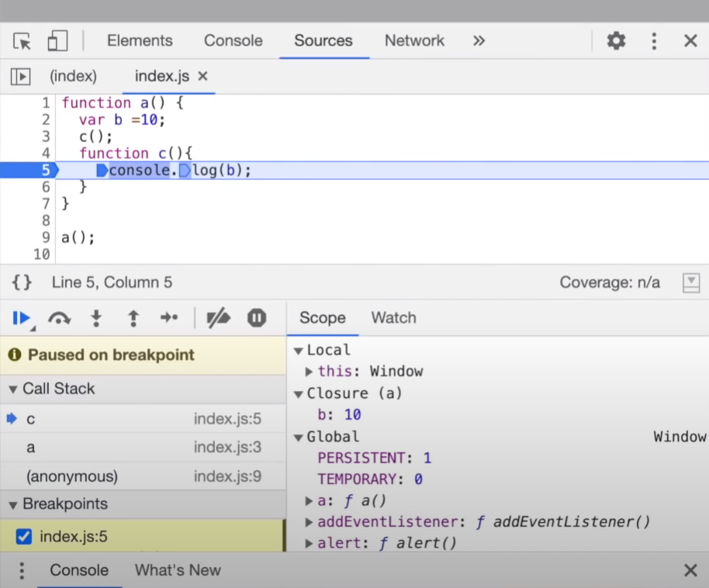Toggle the device toolbar icon
The height and width of the screenshot is (588, 709).
[x=57, y=41]
